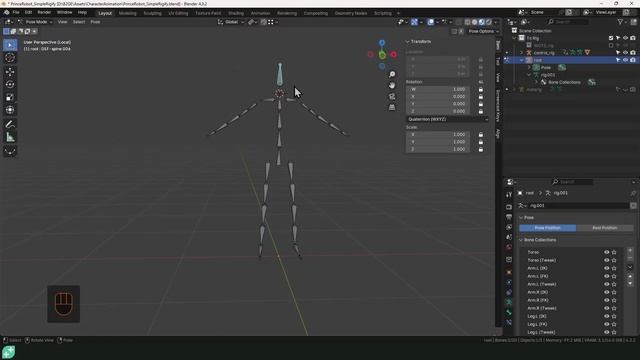Toggle visibility of Torso (Tweak) collection
This screenshot has width=640, height=360.
(607, 260)
